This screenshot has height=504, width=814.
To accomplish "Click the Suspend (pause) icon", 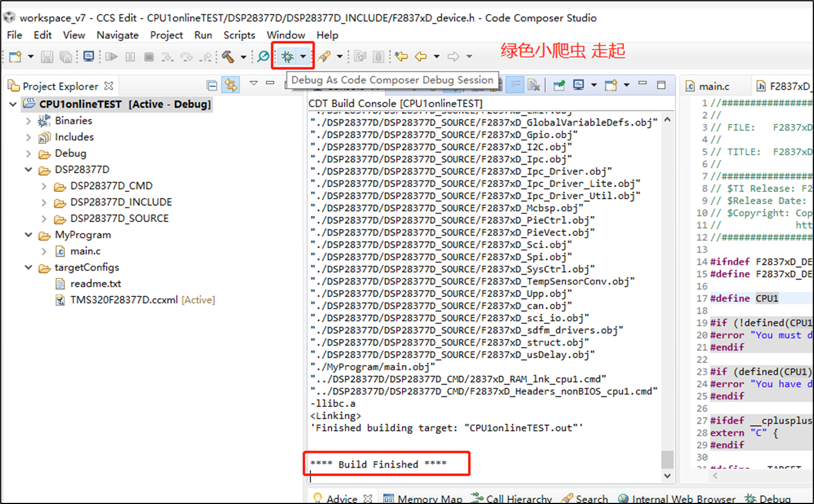I will tap(130, 56).
